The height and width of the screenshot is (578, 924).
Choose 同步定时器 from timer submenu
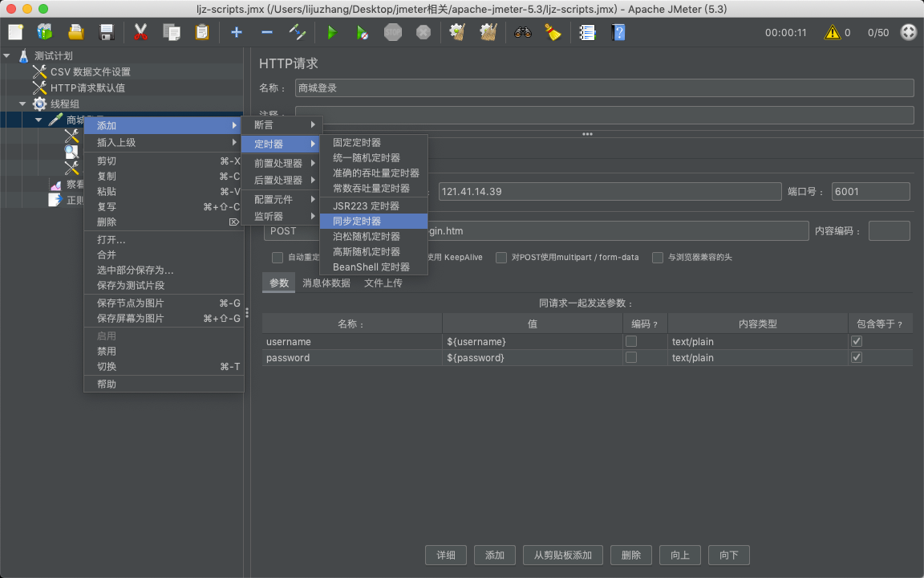click(x=374, y=222)
